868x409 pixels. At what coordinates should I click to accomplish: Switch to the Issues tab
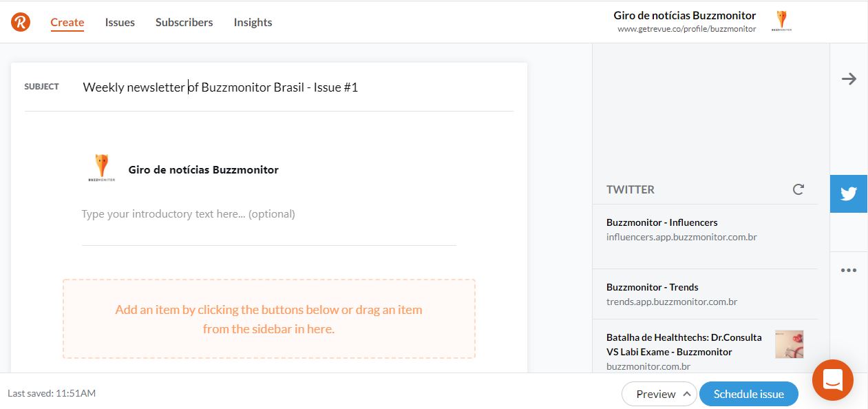pyautogui.click(x=120, y=22)
